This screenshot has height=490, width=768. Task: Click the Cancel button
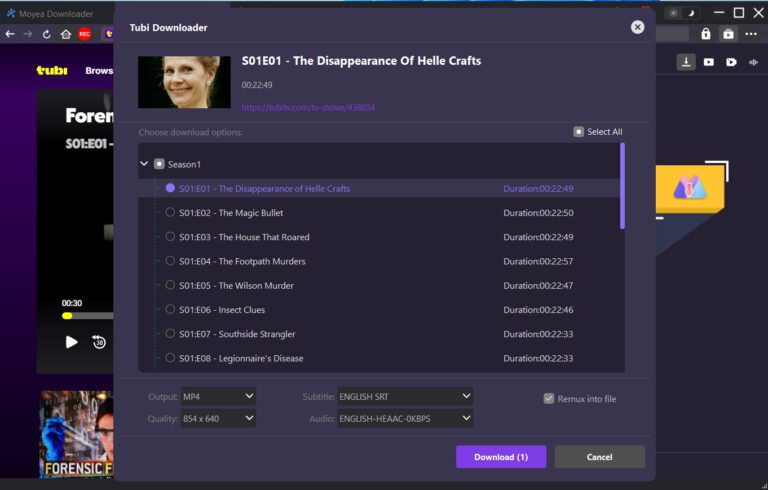click(x=600, y=457)
